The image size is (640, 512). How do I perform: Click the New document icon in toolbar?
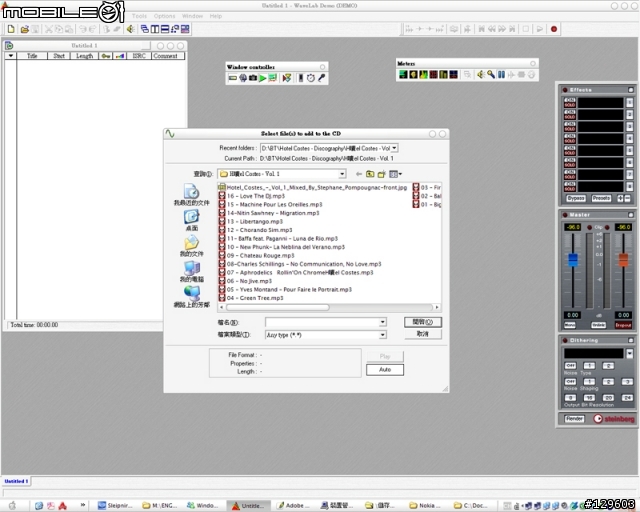[11, 29]
